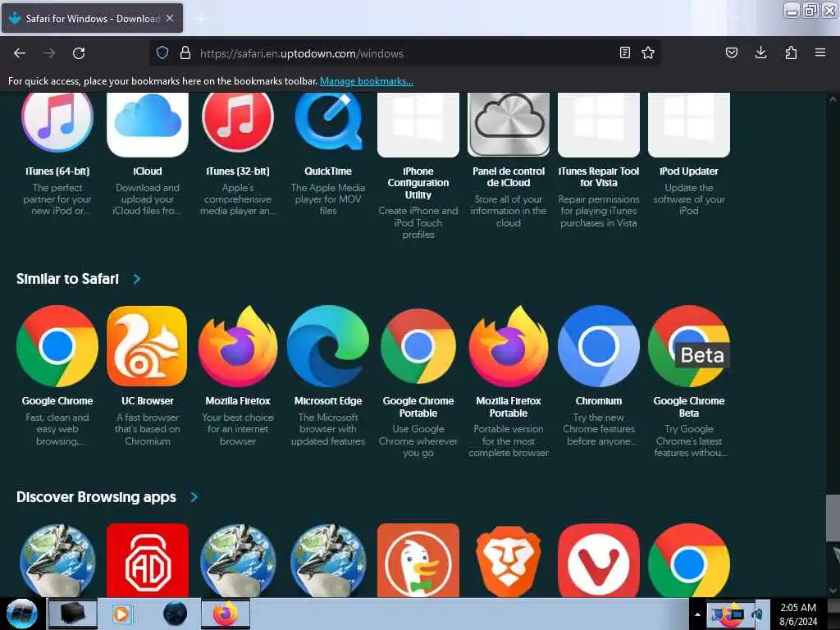This screenshot has width=840, height=630.
Task: Open the Microsoft Edge icon
Action: click(x=328, y=346)
